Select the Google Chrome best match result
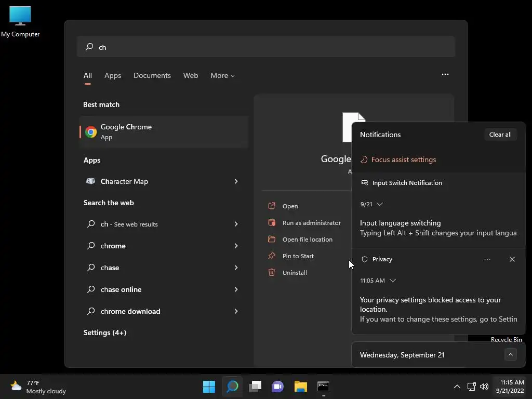Image resolution: width=532 pixels, height=399 pixels. coord(164,131)
